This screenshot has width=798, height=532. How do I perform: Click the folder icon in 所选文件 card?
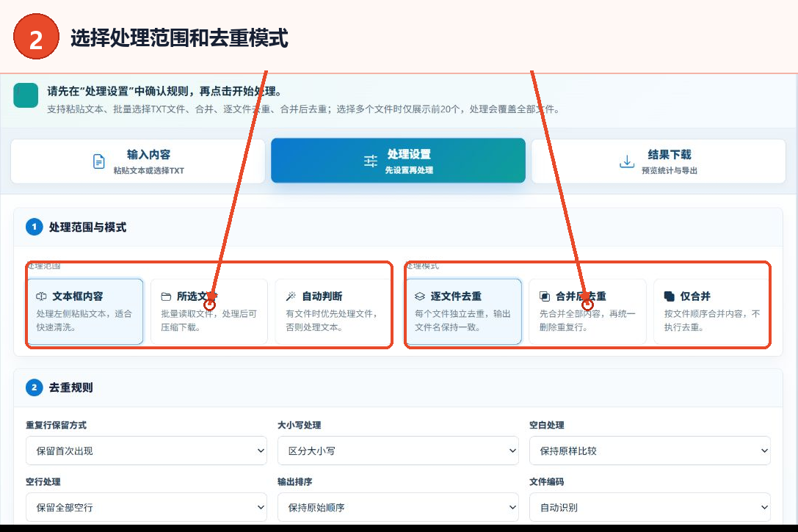pyautogui.click(x=166, y=296)
